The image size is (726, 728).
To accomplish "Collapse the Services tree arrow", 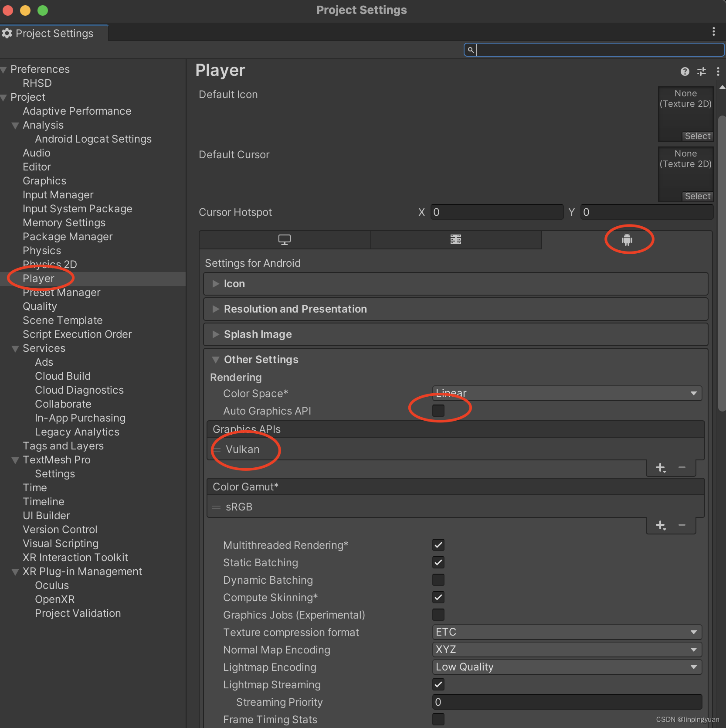I will pos(15,349).
